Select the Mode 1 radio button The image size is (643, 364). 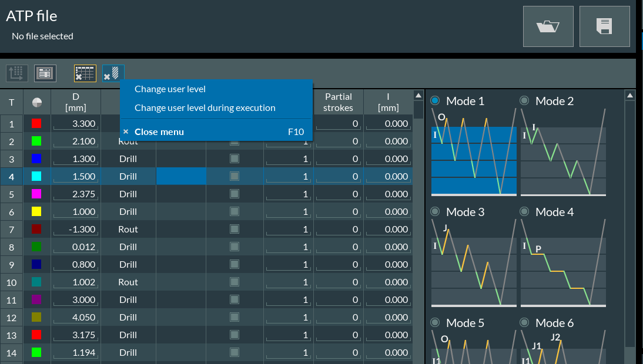435,101
